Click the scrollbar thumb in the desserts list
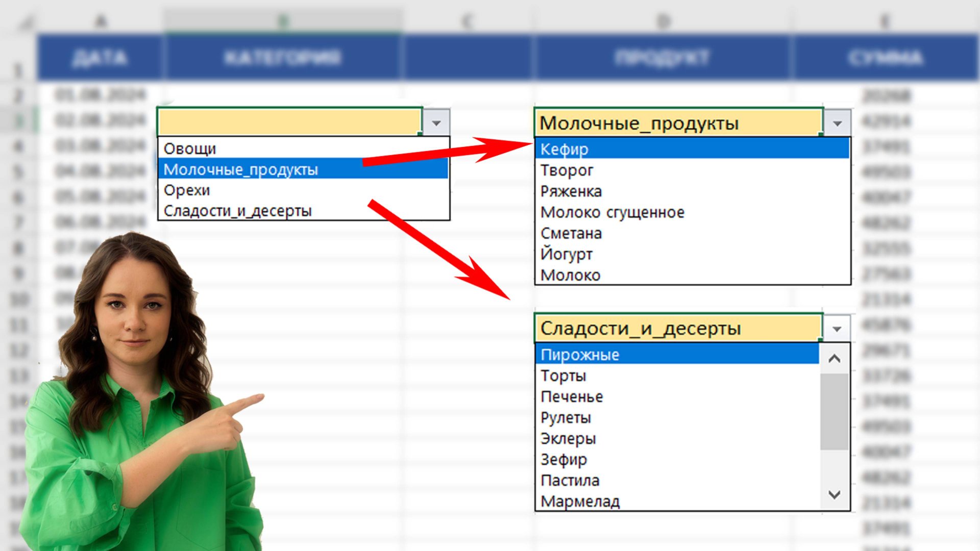Image resolution: width=980 pixels, height=551 pixels. point(835,411)
